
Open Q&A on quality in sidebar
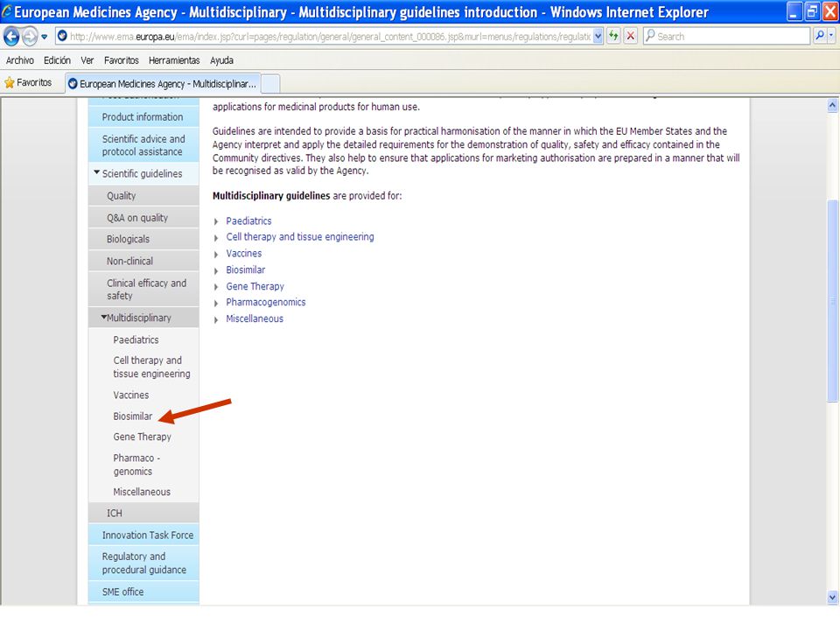[x=143, y=218]
